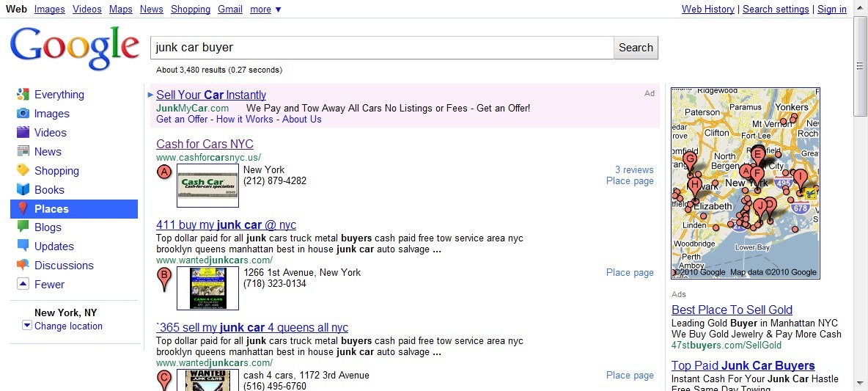Image resolution: width=868 pixels, height=391 pixels.
Task: Switch to Videos in the top navigation
Action: pos(87,10)
